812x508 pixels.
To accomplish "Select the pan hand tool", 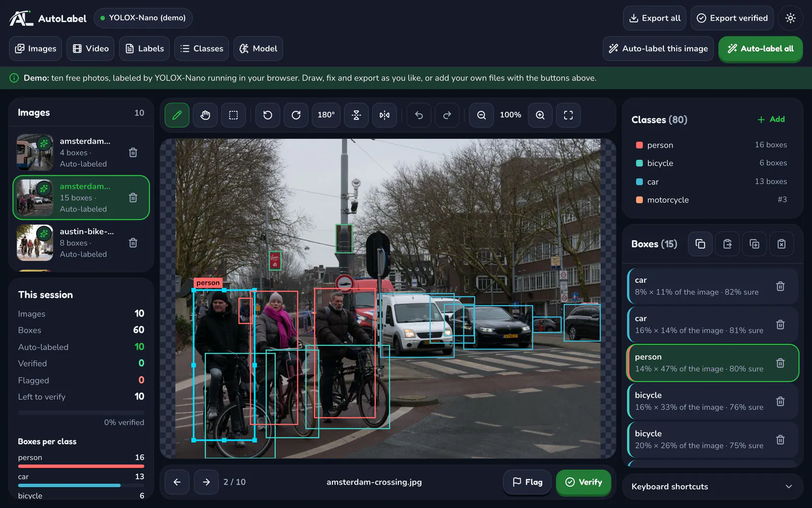I will pos(205,115).
